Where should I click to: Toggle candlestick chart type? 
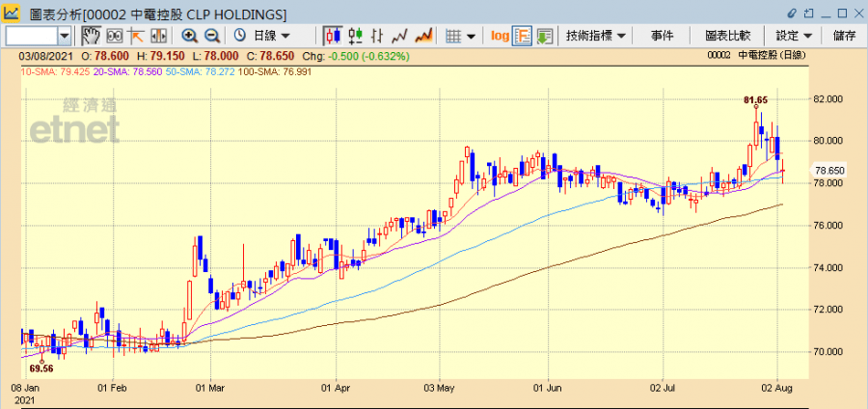[x=333, y=36]
